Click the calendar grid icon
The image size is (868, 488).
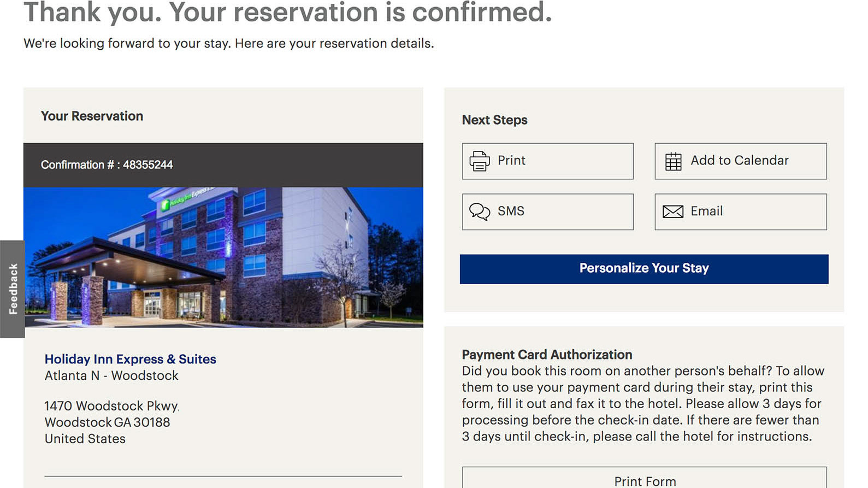tap(673, 161)
